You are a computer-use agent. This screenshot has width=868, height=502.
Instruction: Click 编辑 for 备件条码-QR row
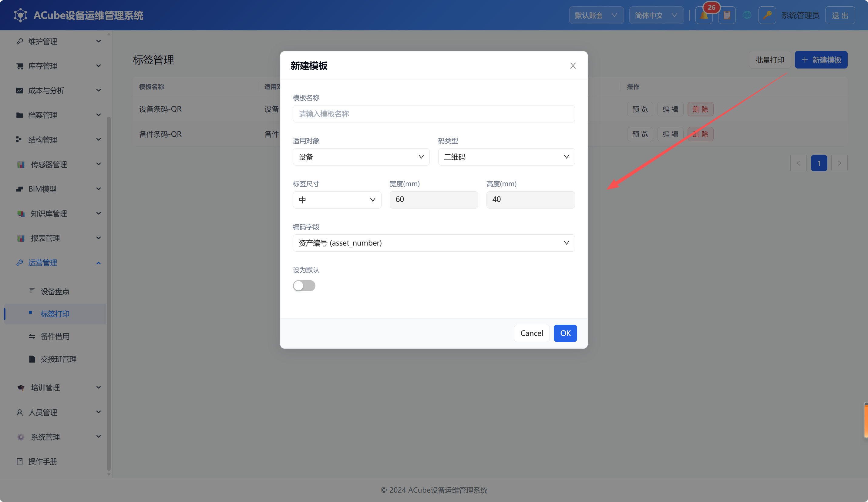point(670,134)
